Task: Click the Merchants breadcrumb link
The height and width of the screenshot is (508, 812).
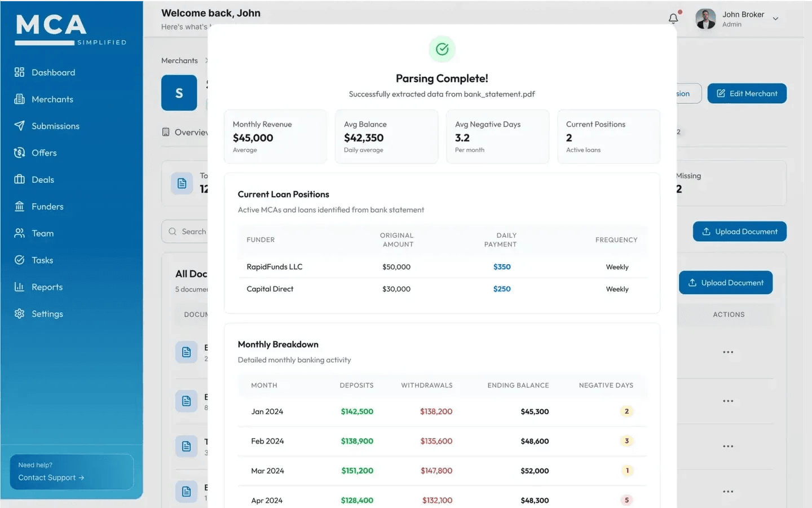Action: (x=179, y=60)
